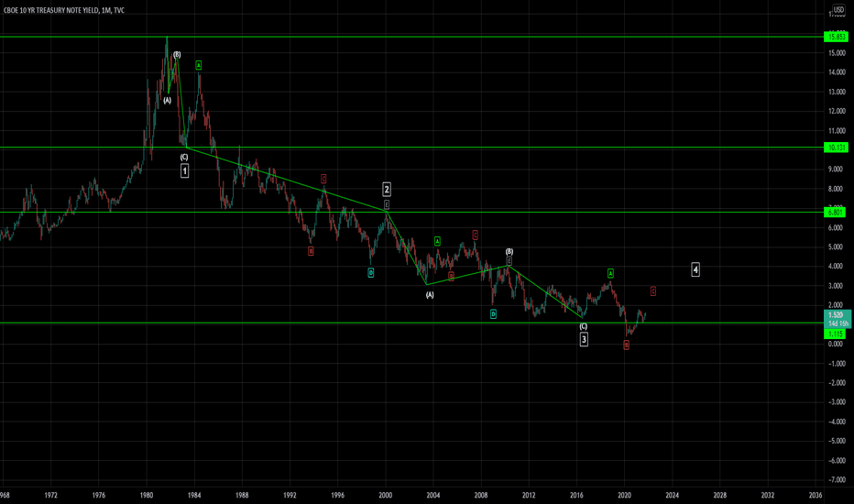Click the 2004 year on the time axis
The height and width of the screenshot is (504, 854).
433,495
